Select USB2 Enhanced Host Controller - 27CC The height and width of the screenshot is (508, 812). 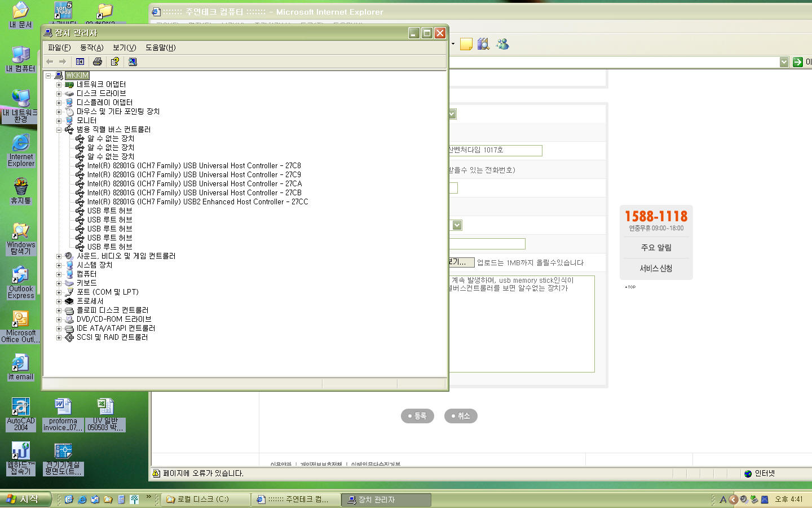(x=197, y=202)
